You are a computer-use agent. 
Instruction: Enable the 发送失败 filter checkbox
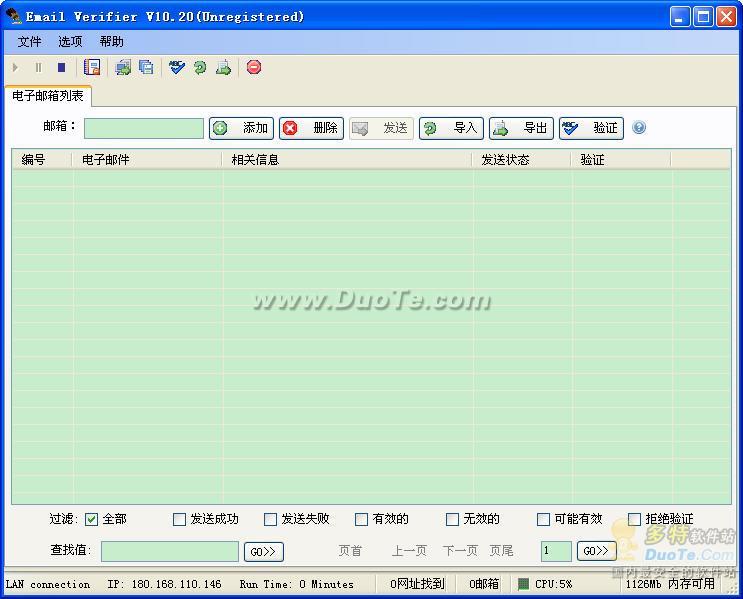pyautogui.click(x=270, y=519)
